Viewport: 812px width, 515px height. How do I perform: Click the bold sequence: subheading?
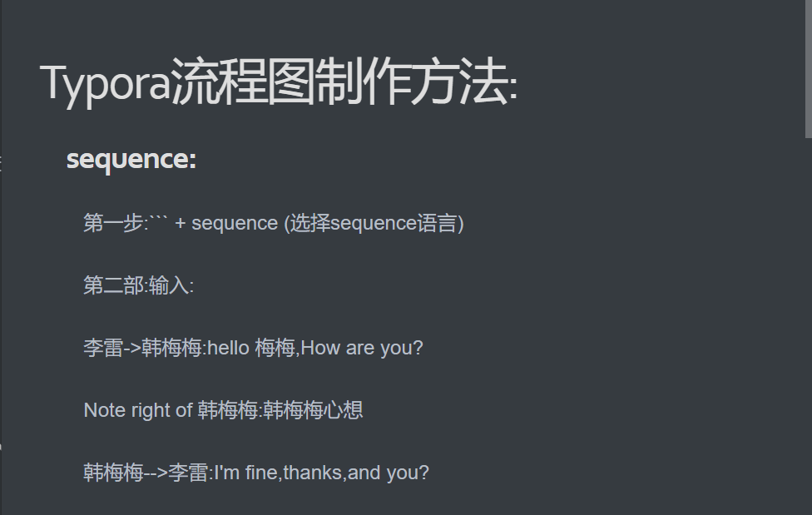tap(131, 159)
